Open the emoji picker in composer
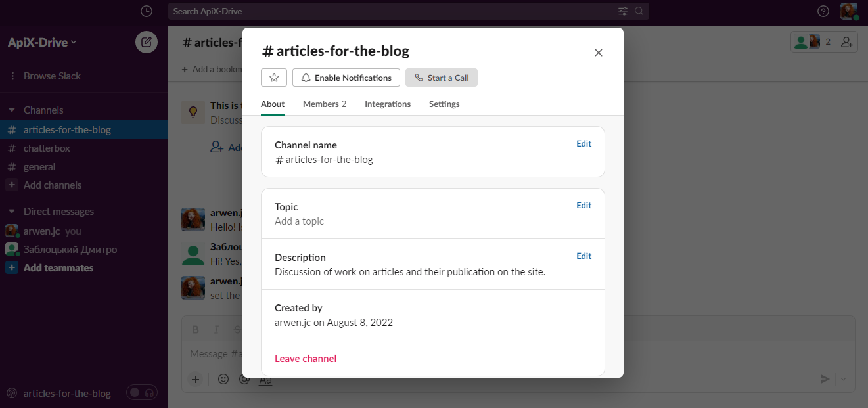Screen dimensions: 868x408 point(223,379)
